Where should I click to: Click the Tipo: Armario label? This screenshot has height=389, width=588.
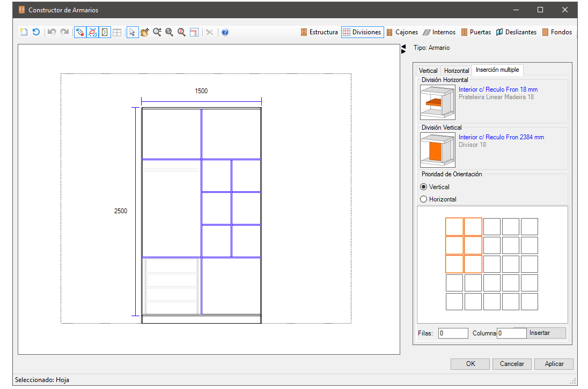point(431,48)
